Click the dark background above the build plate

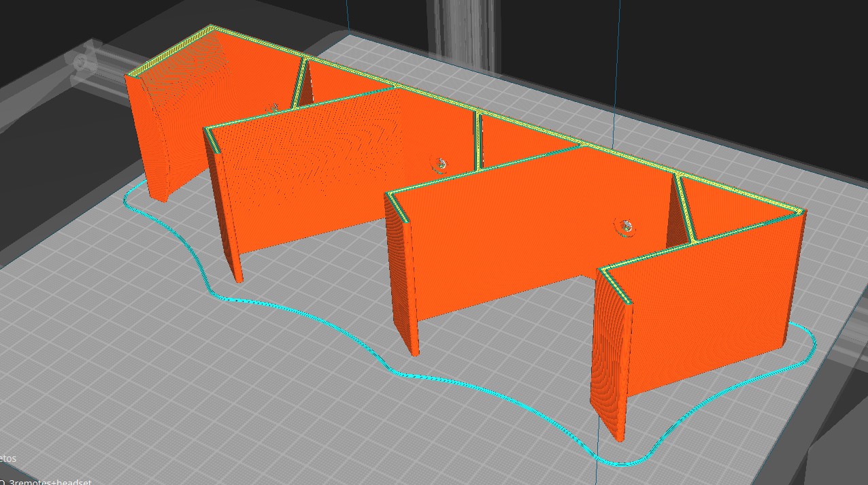(680, 27)
